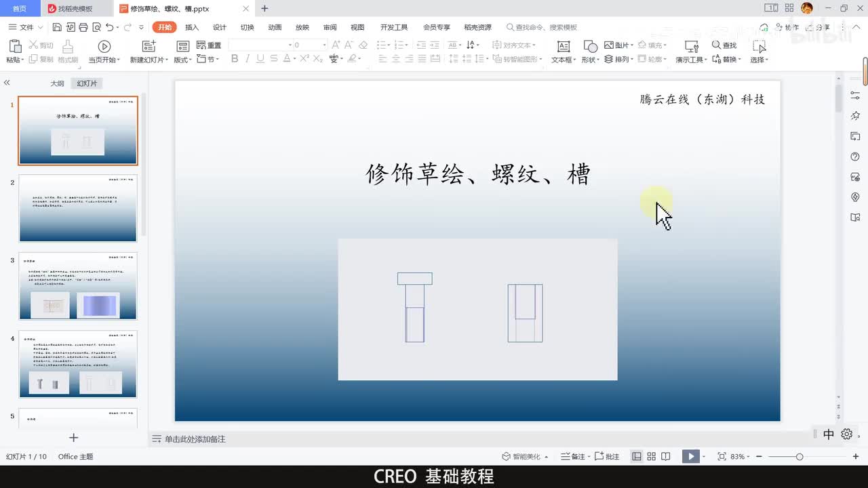Click the New Slide (新建幻灯片) icon

(x=149, y=46)
